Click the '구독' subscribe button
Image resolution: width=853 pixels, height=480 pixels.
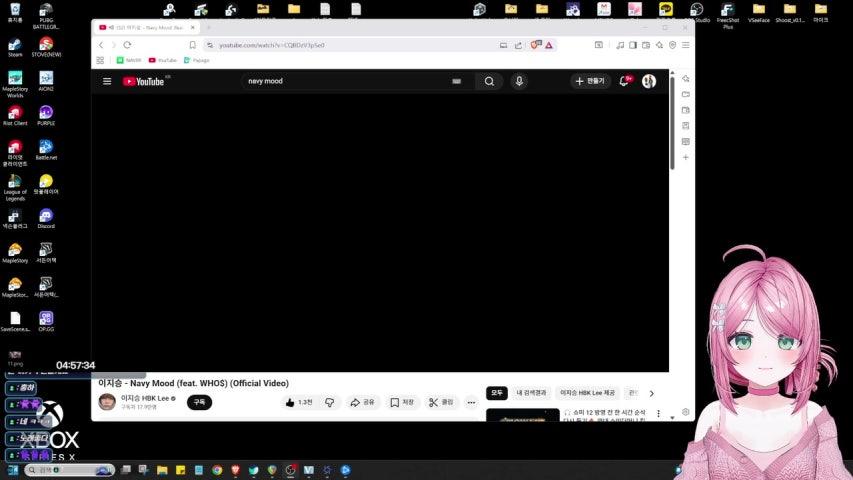199,402
